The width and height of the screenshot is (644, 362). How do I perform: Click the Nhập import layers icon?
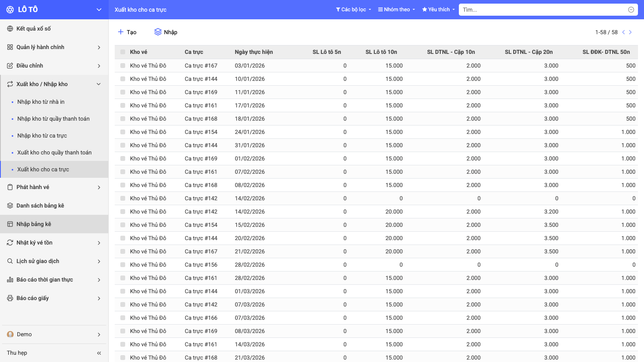point(158,32)
